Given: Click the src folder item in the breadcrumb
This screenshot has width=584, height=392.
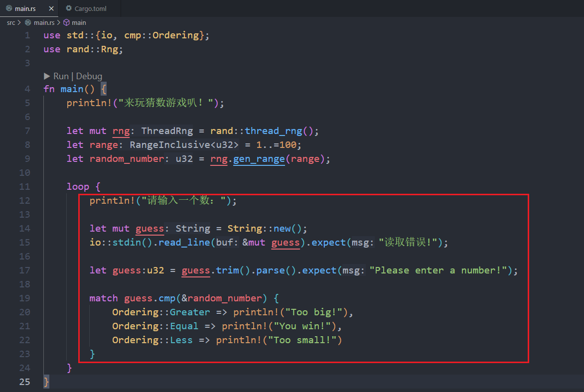Looking at the screenshot, I should tap(11, 22).
